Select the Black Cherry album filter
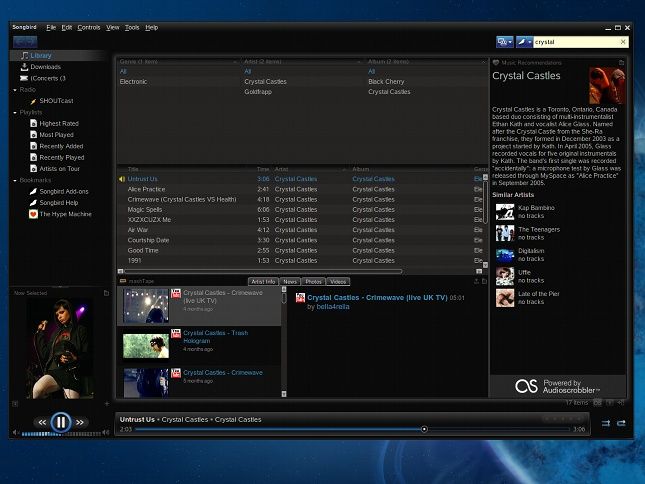This screenshot has width=645, height=484. tap(386, 82)
